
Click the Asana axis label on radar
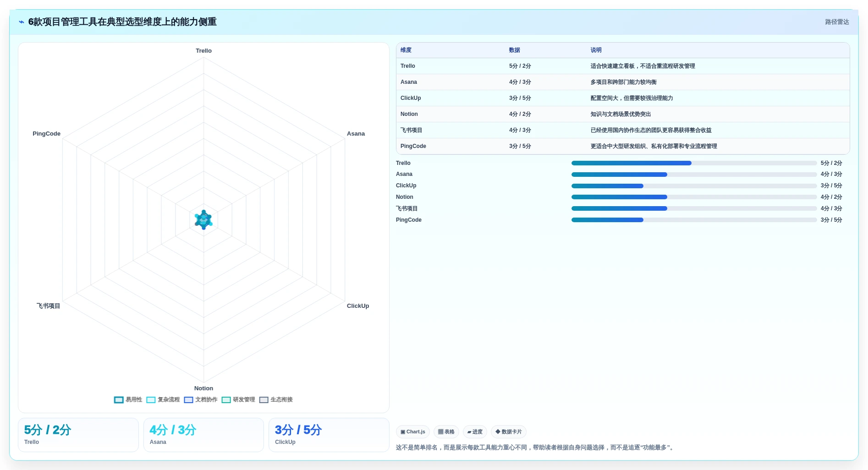(356, 134)
